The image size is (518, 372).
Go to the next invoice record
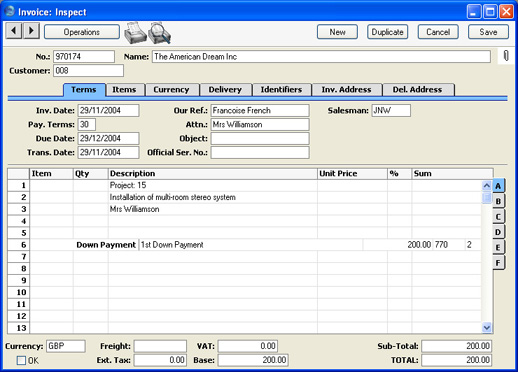pyautogui.click(x=31, y=31)
